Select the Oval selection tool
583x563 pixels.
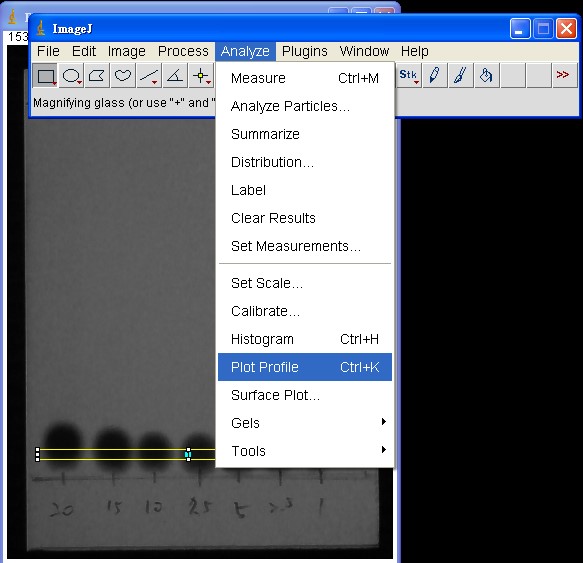tap(71, 76)
